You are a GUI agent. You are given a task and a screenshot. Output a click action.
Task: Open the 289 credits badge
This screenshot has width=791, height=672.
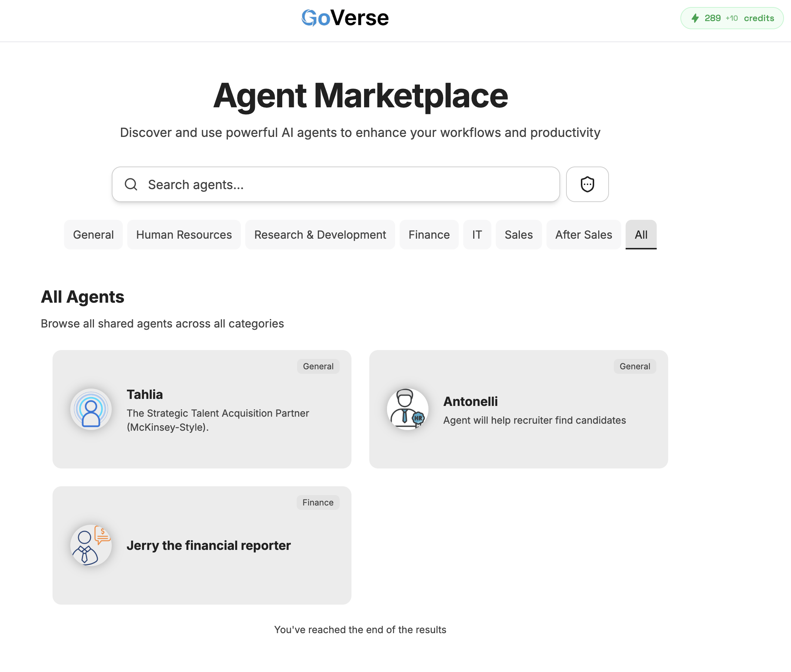tap(731, 18)
